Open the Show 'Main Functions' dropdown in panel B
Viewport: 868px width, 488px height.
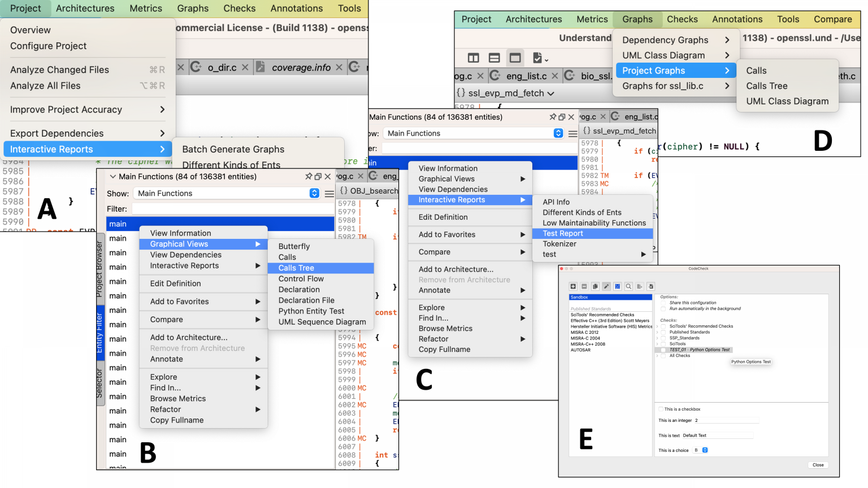227,193
